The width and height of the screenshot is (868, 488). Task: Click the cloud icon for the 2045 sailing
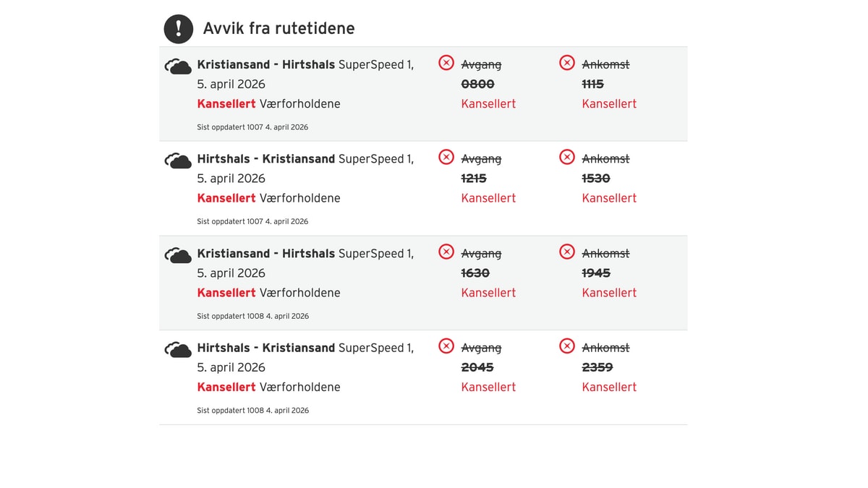[178, 351]
